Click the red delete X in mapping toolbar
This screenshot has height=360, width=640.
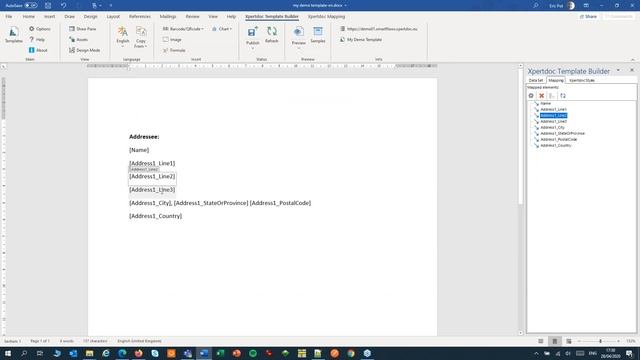542,96
